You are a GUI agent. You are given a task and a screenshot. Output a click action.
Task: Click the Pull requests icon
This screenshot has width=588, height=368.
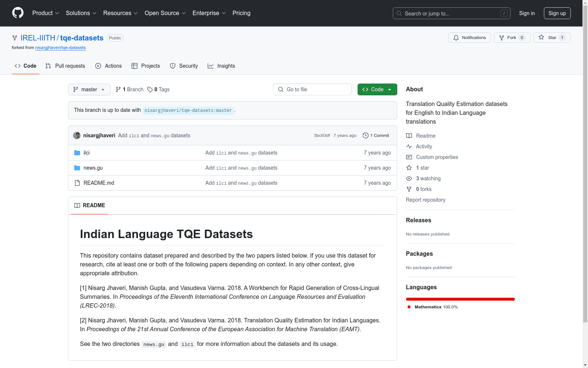coord(48,66)
